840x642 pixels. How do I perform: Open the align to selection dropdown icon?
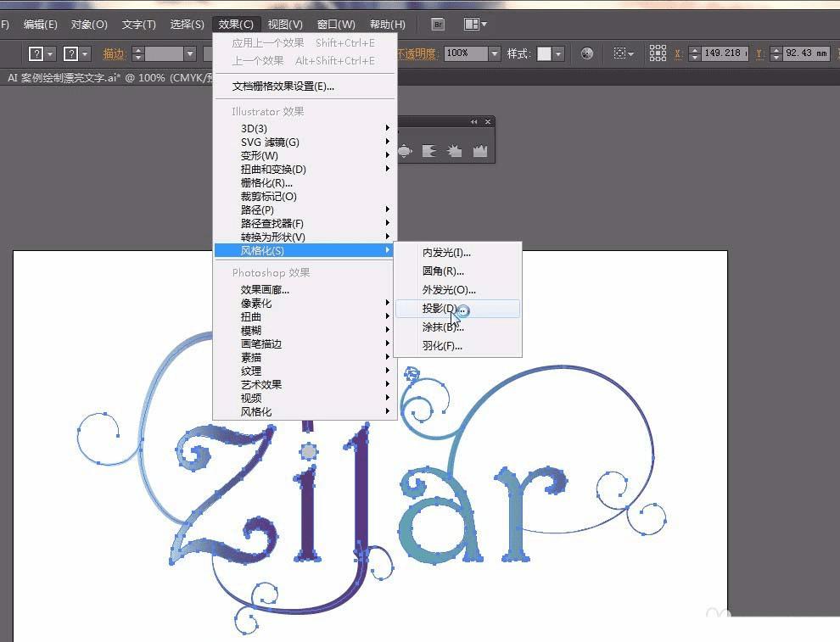pos(624,53)
